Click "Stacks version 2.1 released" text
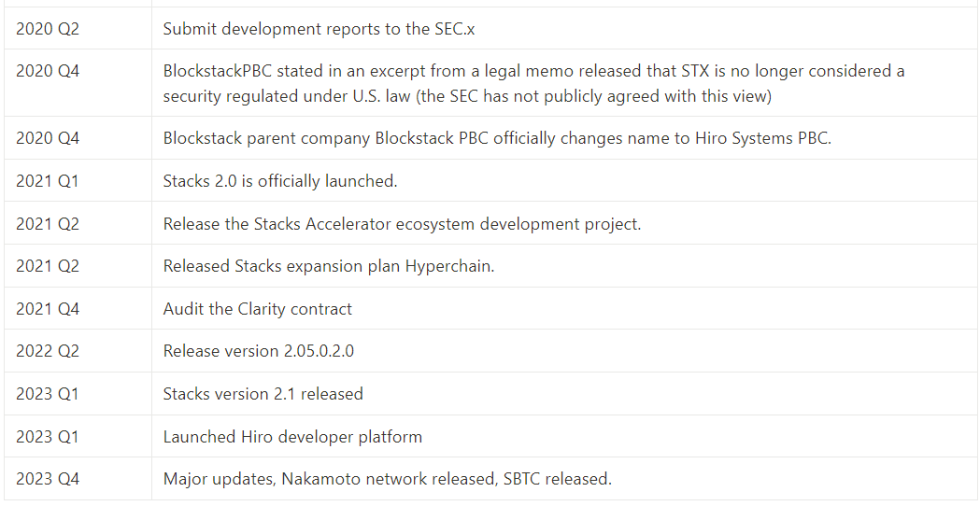The height and width of the screenshot is (506, 980). 263,394
